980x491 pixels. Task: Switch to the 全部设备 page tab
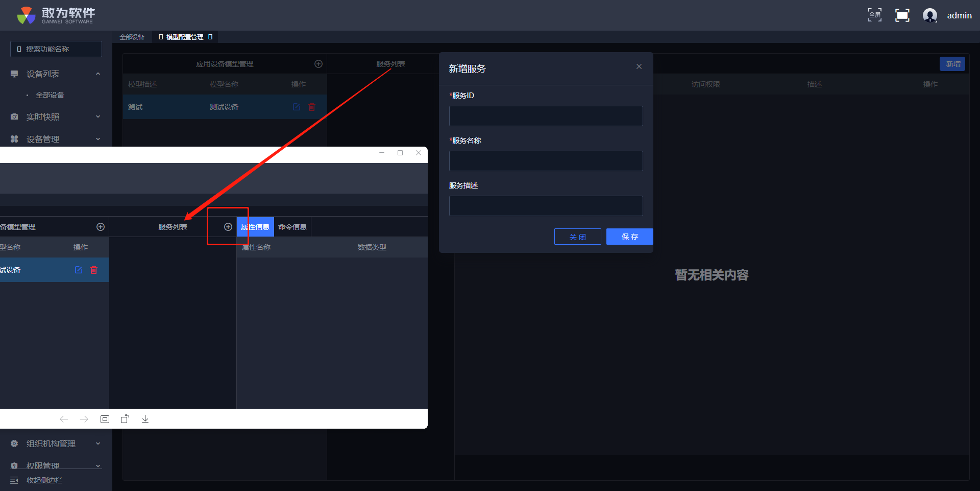(x=132, y=37)
